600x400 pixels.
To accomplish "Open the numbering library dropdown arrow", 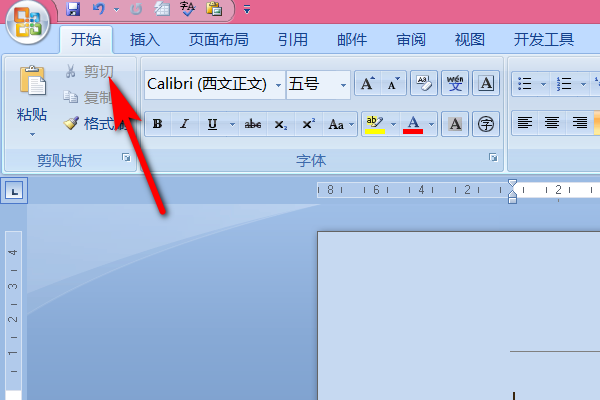I will (x=583, y=84).
